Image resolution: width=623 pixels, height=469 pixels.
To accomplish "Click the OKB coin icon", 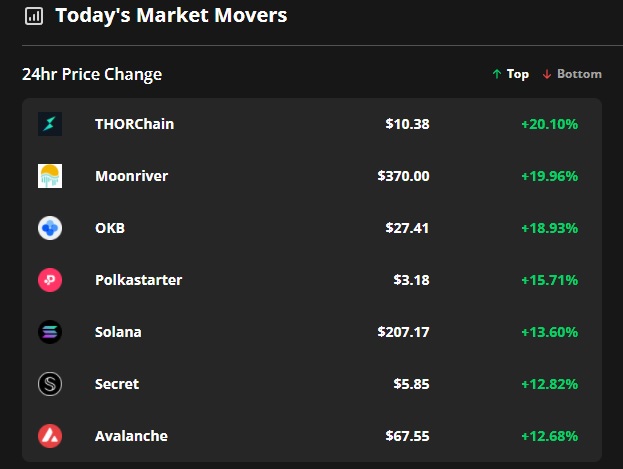I will [50, 228].
